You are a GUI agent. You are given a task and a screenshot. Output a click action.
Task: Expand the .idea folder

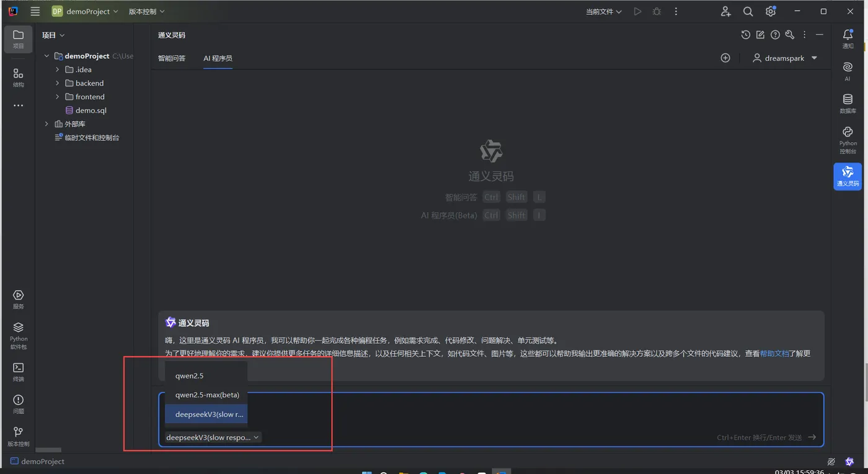click(58, 69)
